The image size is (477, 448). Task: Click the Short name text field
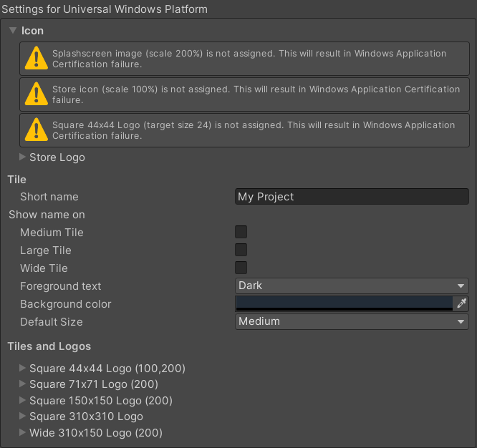[352, 197]
